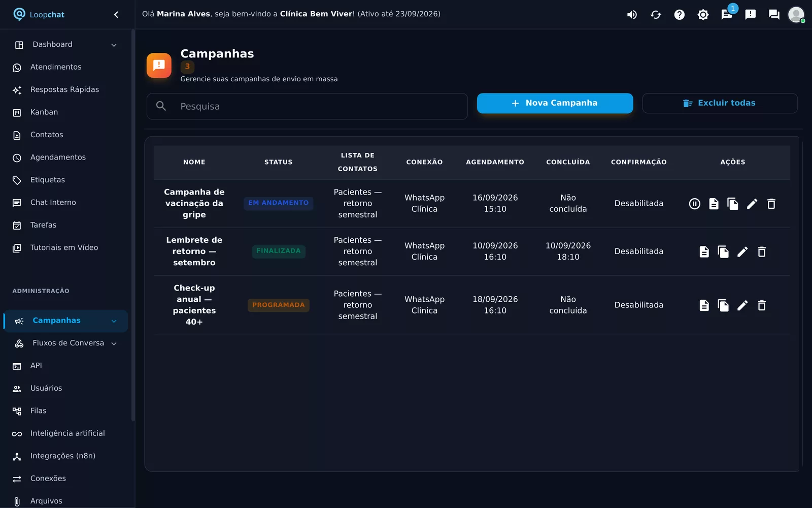Click the '18/09/2026 16:10' schedule cell
This screenshot has height=508, width=812.
click(495, 305)
